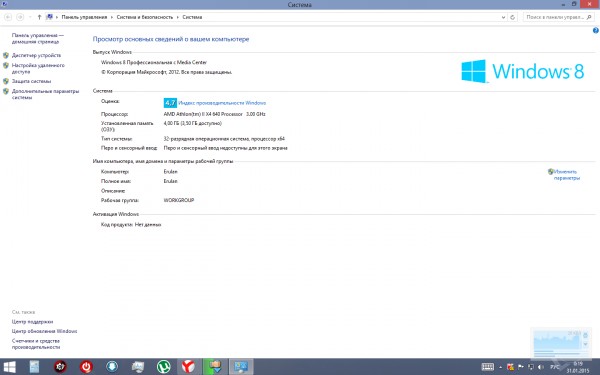Open Индекс производительности Windows link

coord(222,103)
